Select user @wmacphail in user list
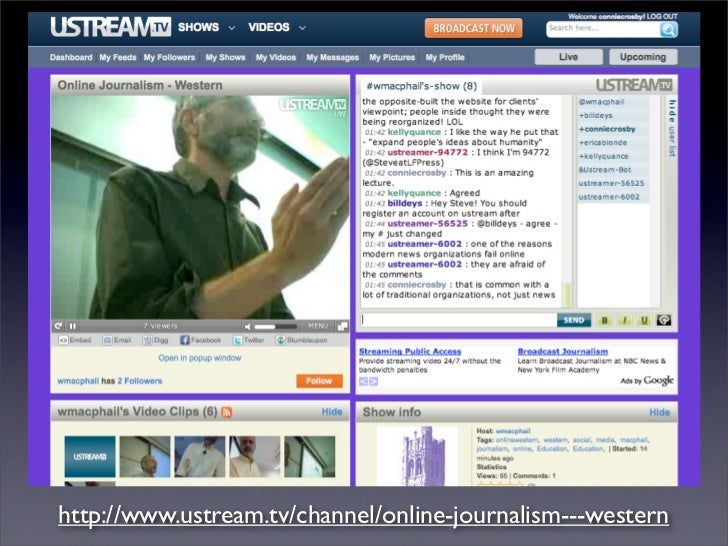 click(x=601, y=102)
